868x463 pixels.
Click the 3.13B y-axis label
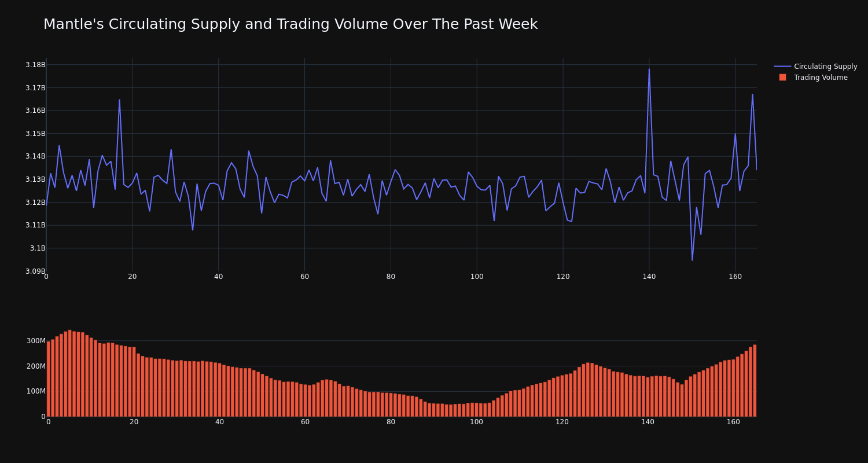pos(35,179)
